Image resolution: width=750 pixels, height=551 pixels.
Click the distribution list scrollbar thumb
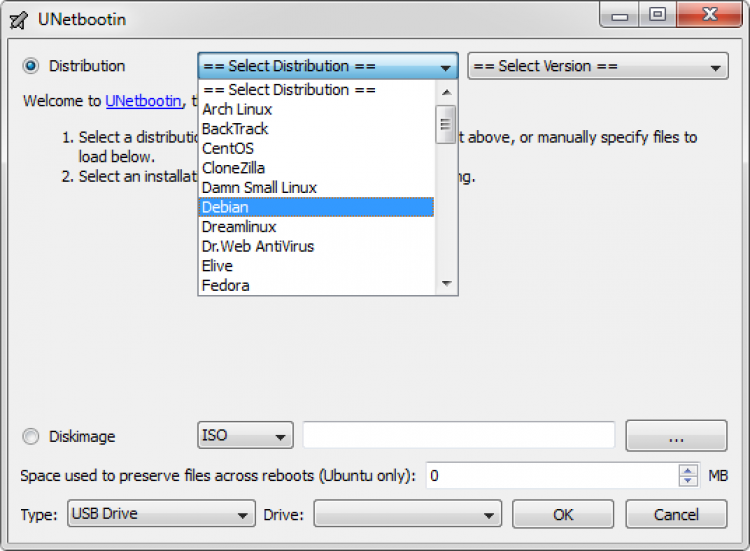pos(446,124)
